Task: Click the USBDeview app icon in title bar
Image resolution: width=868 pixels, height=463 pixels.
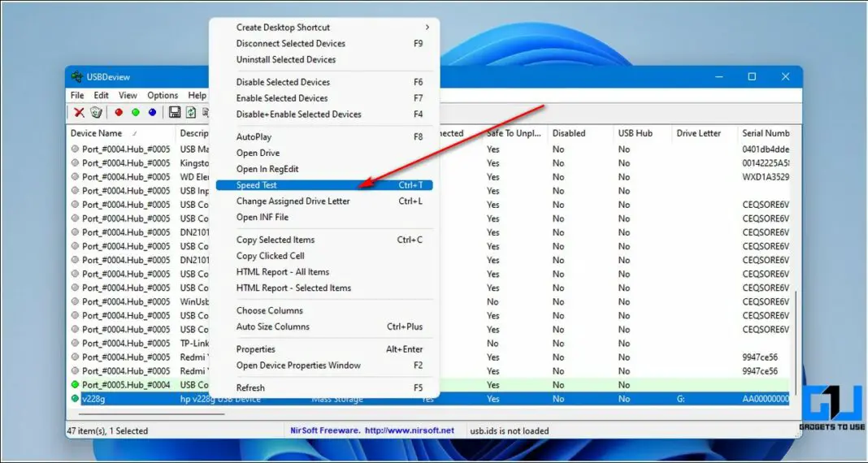Action: pos(77,77)
